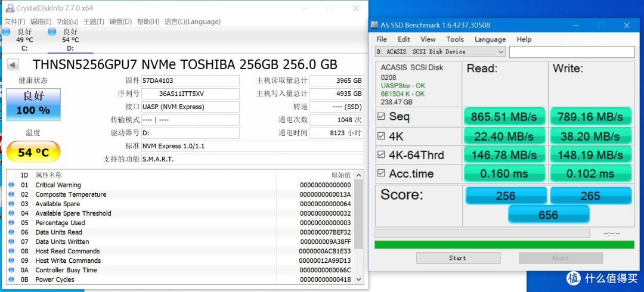Screen dimensions: 644x292
Task: Click the green benchmark progress bar
Action: click(504, 245)
